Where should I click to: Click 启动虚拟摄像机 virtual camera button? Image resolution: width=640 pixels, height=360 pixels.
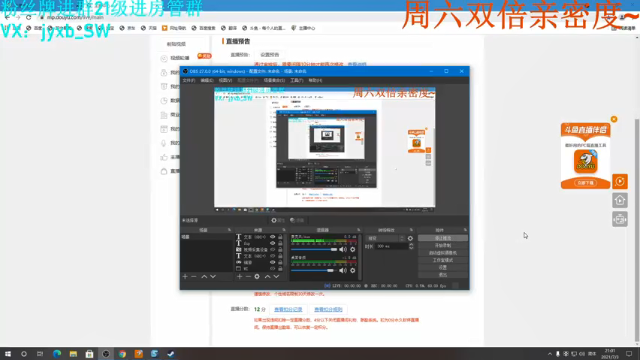(x=443, y=253)
